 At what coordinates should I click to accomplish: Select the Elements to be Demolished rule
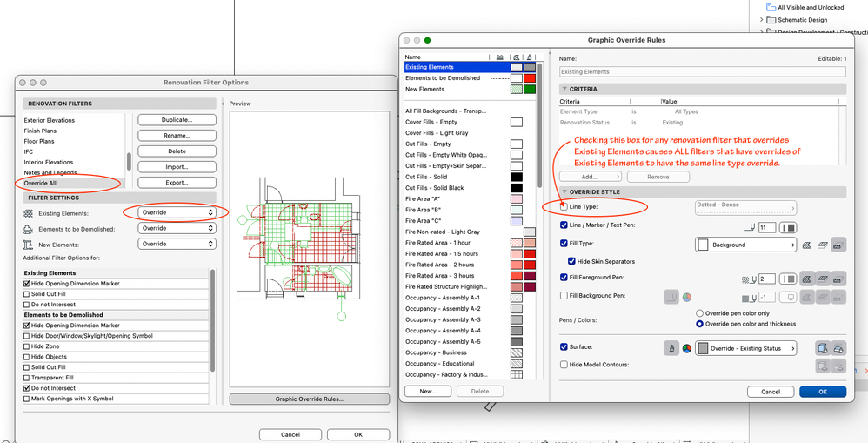pyautogui.click(x=443, y=78)
